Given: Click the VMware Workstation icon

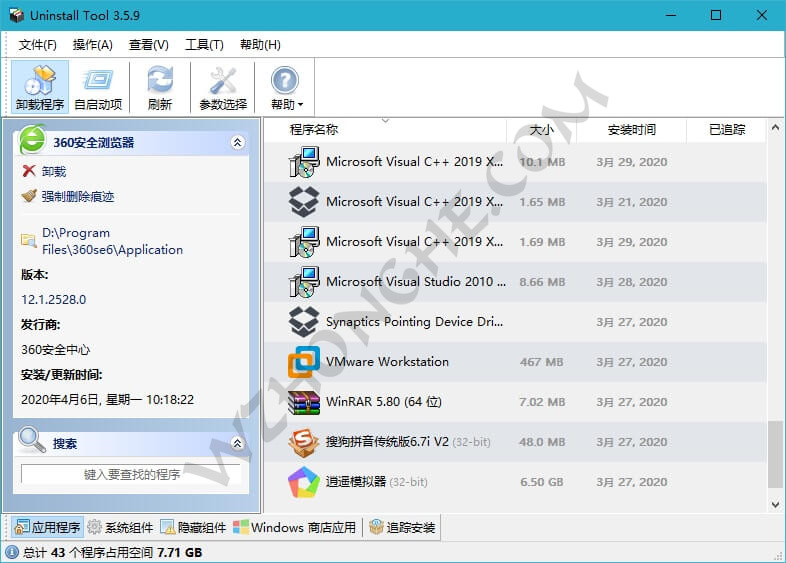Looking at the screenshot, I should [x=304, y=361].
